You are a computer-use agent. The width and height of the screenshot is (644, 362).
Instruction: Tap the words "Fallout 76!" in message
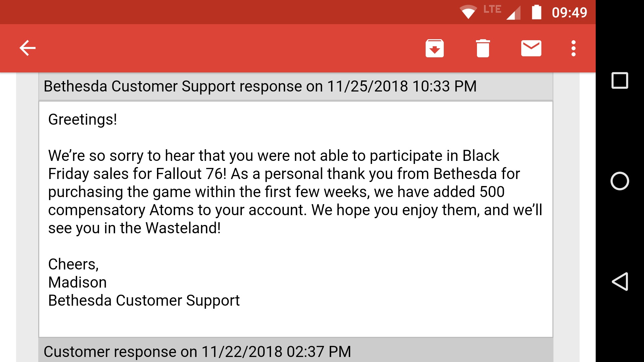tap(191, 174)
